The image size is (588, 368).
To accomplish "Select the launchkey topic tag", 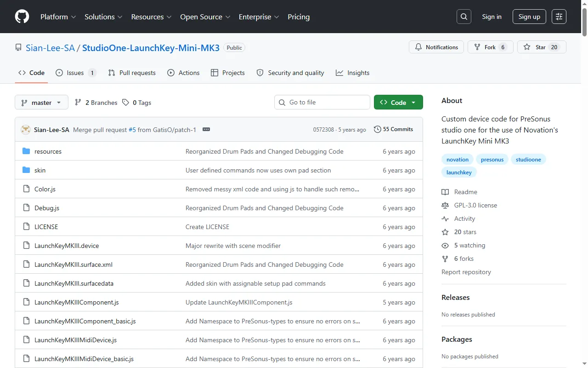I will [459, 172].
